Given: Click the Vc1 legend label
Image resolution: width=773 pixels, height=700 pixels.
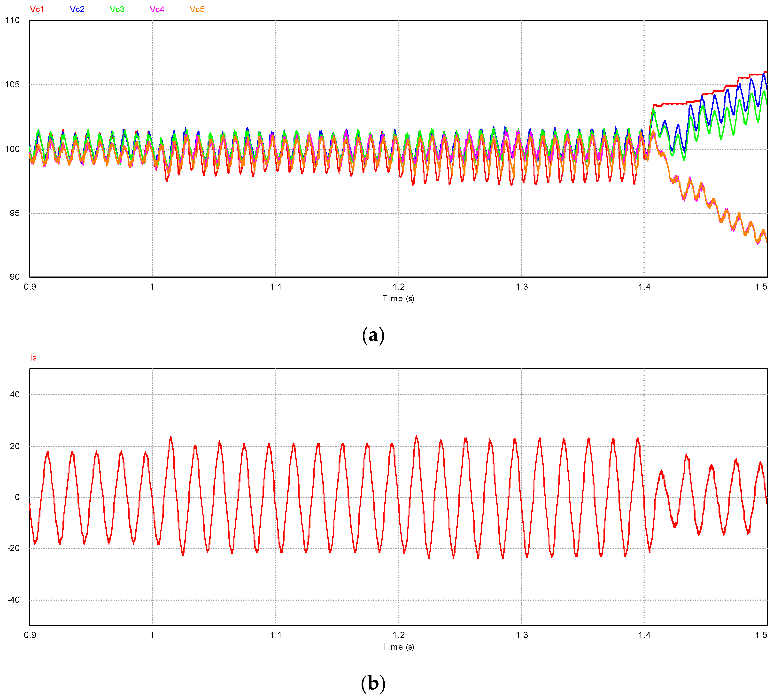Looking at the screenshot, I should tap(37, 9).
